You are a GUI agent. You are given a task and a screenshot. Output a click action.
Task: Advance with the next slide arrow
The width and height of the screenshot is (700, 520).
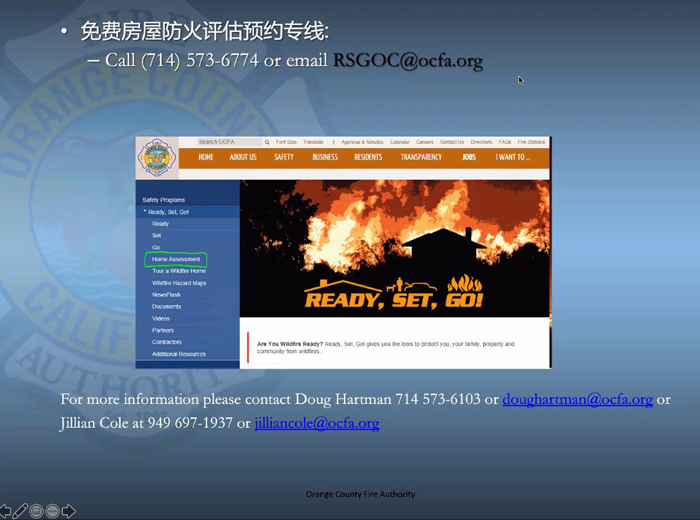pyautogui.click(x=68, y=511)
